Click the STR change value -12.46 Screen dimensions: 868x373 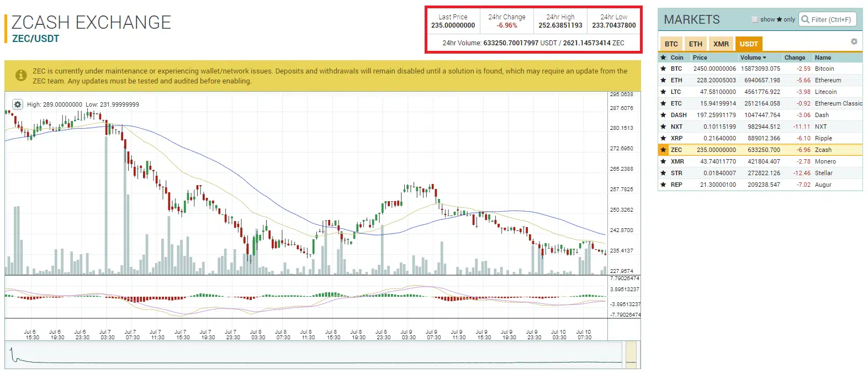click(x=802, y=173)
